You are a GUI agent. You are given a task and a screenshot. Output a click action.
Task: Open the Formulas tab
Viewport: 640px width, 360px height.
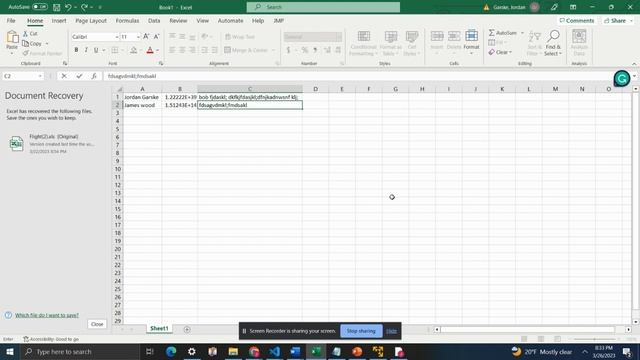coord(127,20)
